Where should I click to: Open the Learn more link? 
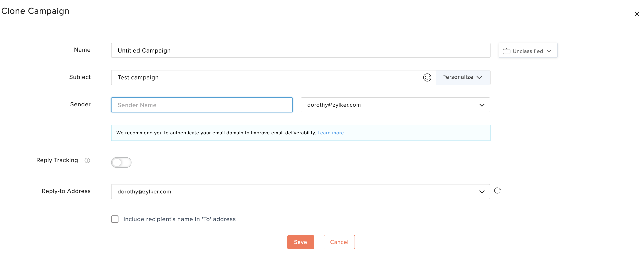tap(330, 133)
